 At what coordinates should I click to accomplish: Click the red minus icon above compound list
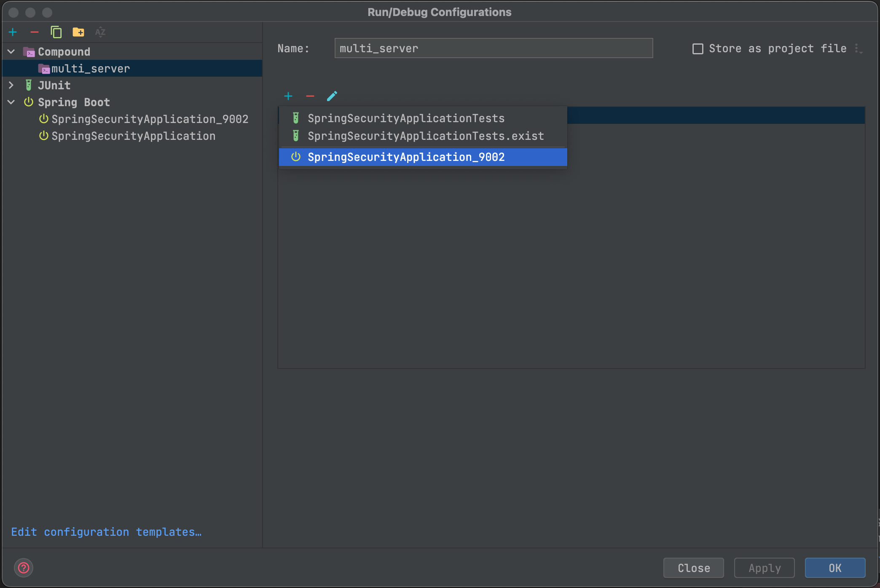[x=310, y=96]
